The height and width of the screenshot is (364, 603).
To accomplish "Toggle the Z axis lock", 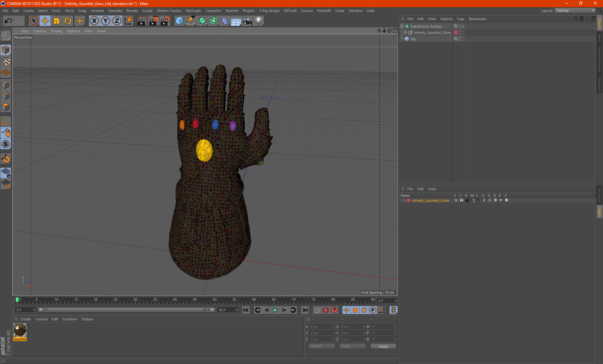I will coord(117,21).
